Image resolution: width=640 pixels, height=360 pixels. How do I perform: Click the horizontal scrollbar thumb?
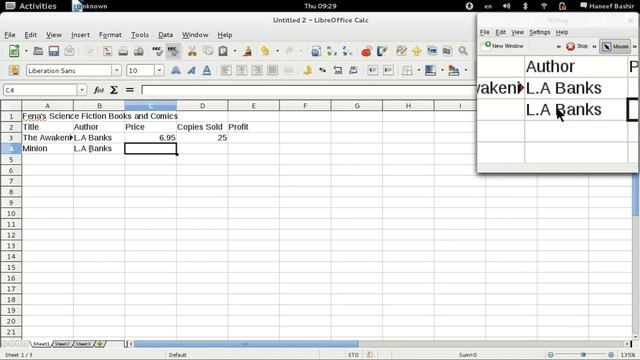click(246, 344)
